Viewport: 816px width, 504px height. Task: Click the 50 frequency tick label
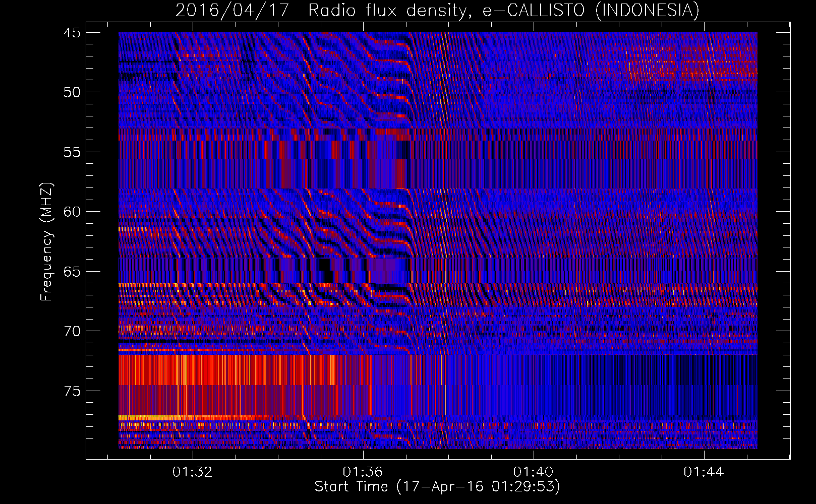pos(72,92)
